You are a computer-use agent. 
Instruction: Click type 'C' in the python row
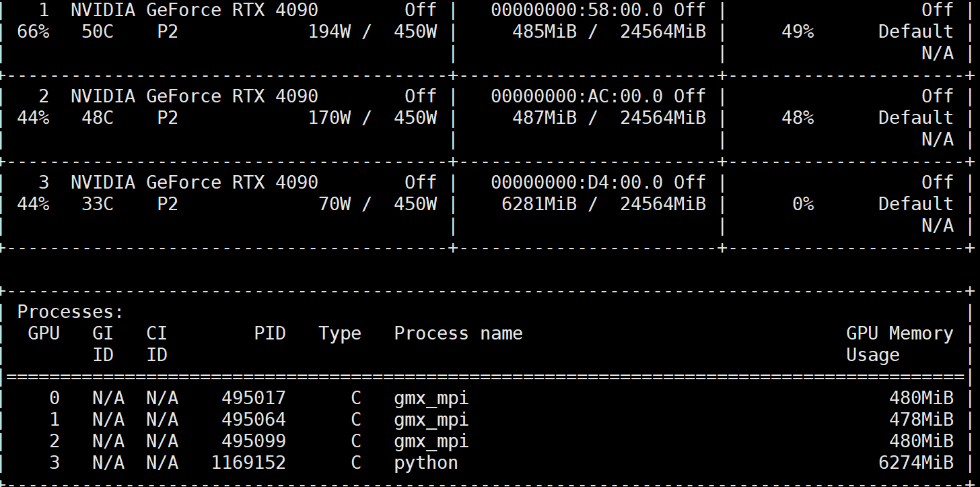tap(356, 463)
